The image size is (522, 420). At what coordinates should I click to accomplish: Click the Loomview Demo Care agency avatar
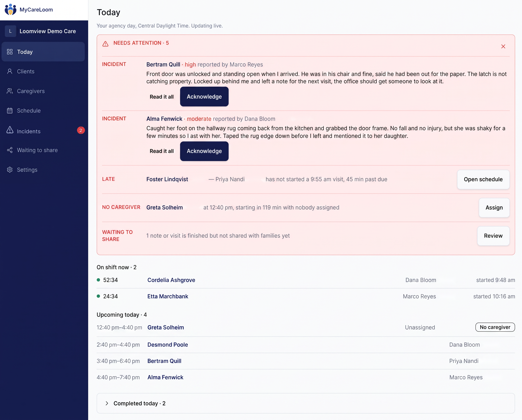point(10,31)
